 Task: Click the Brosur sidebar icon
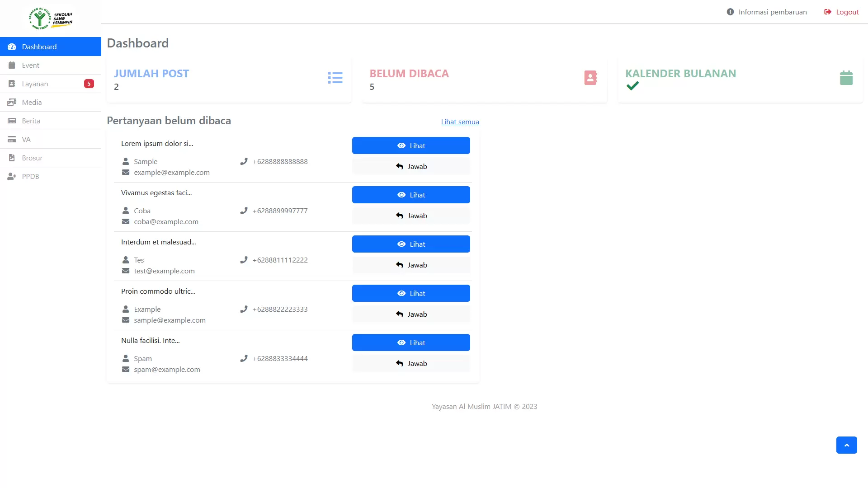pyautogui.click(x=11, y=157)
